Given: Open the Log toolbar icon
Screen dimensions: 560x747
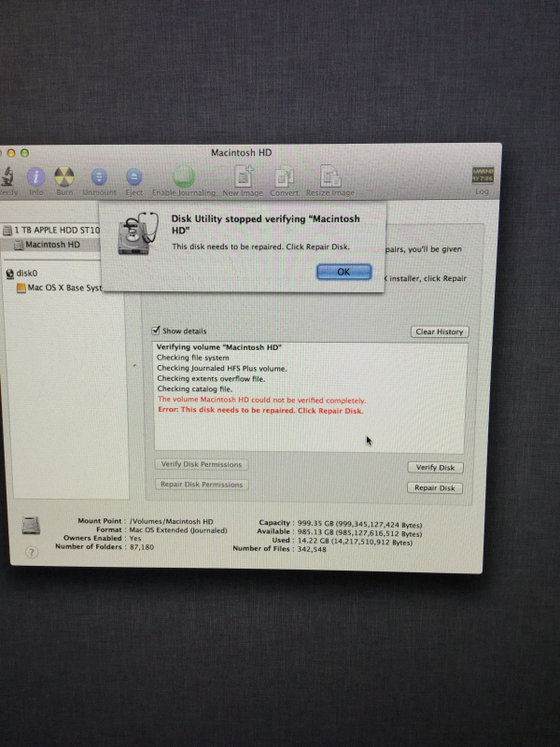Looking at the screenshot, I should pyautogui.click(x=483, y=176).
